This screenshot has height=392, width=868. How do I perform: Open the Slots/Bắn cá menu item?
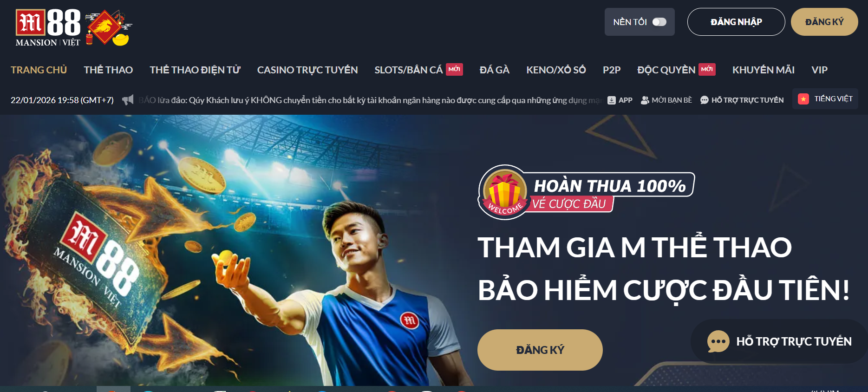pyautogui.click(x=409, y=70)
